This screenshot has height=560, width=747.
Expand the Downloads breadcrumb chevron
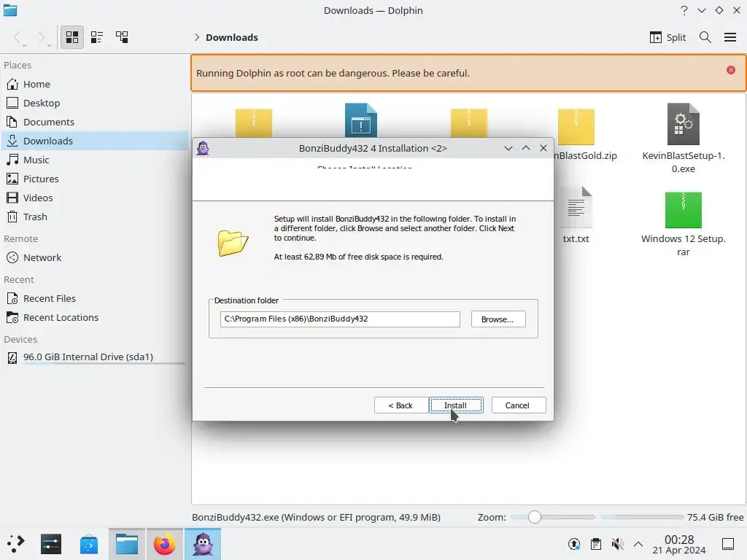pos(196,37)
